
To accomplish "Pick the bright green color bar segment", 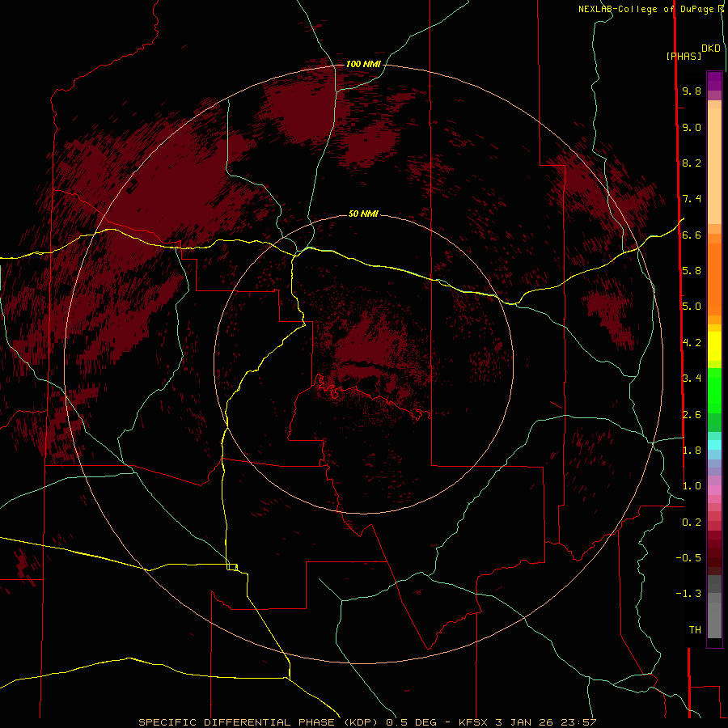I will coord(714,391).
